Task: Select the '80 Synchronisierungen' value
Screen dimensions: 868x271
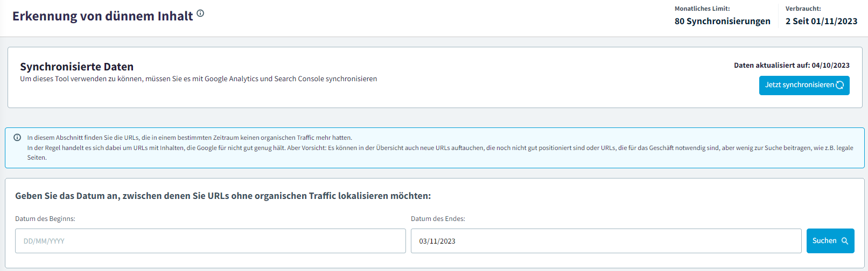Action: pos(722,22)
